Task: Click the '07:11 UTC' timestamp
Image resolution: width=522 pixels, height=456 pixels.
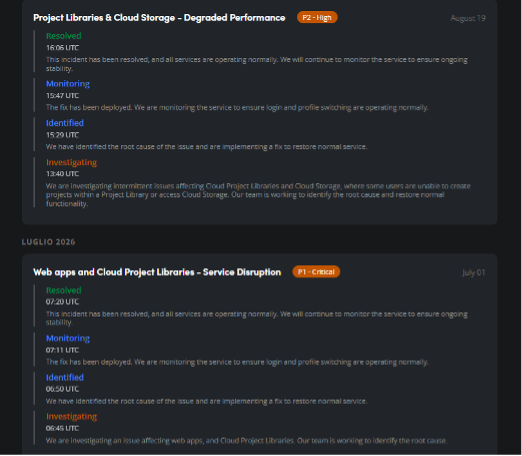Action: tap(62, 350)
